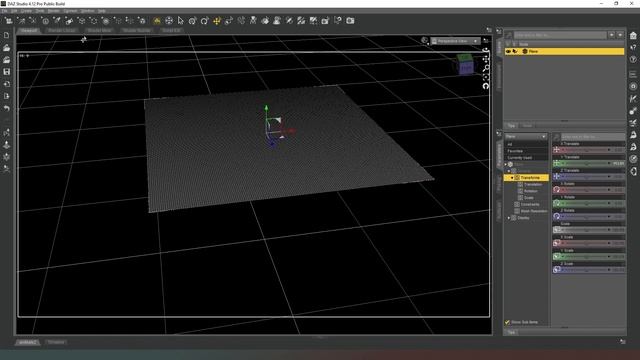Image resolution: width=640 pixels, height=360 pixels.
Task: Click the Tips tab under Parameters pane
Action: 511,332
